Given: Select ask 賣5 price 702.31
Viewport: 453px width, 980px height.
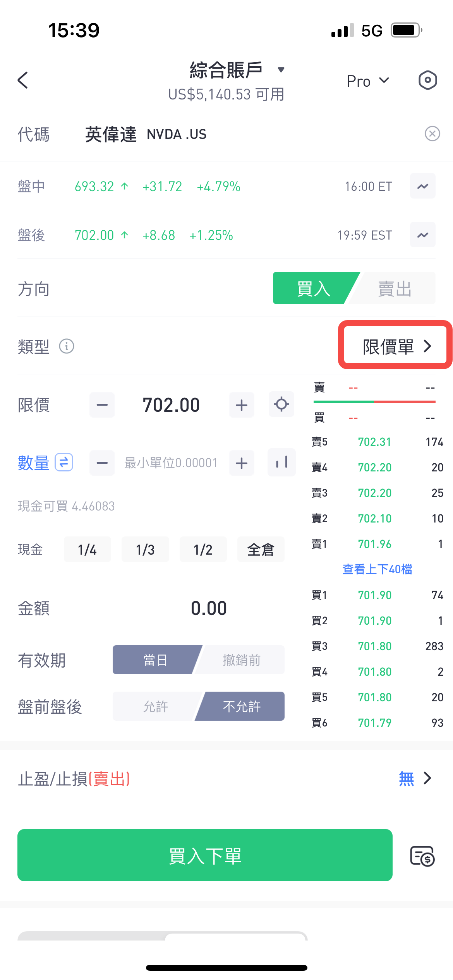Looking at the screenshot, I should coord(374,442).
